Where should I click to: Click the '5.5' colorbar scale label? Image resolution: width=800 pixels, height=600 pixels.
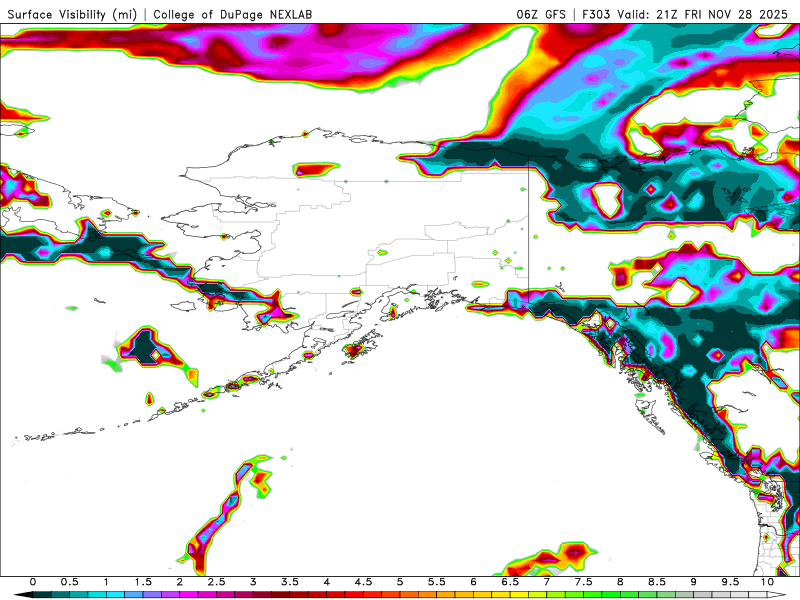[x=437, y=582]
